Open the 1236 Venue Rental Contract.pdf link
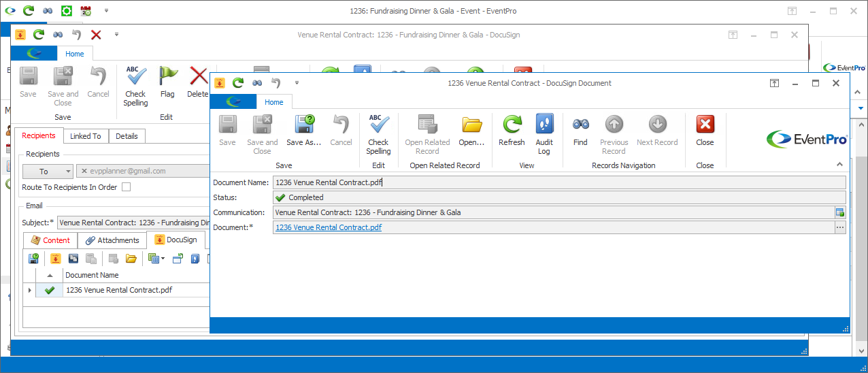868x373 pixels. point(329,227)
